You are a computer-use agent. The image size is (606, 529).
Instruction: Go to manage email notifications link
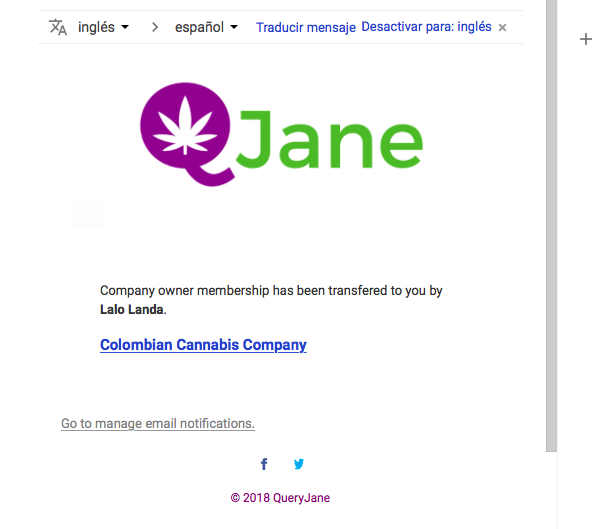(x=158, y=424)
